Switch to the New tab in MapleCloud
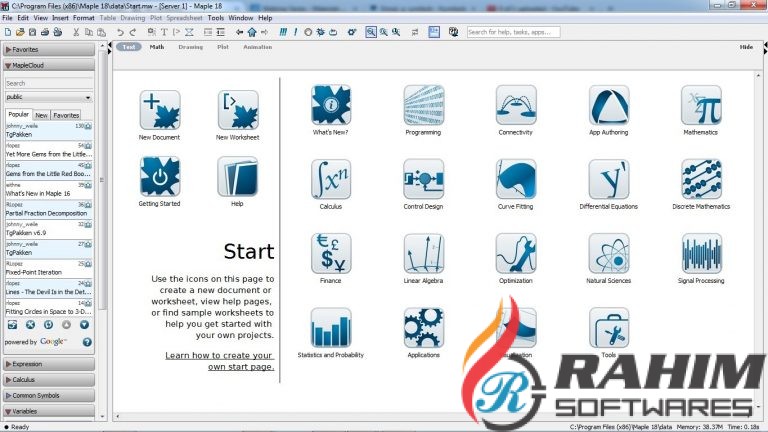This screenshot has height=432, width=768. pyautogui.click(x=42, y=115)
